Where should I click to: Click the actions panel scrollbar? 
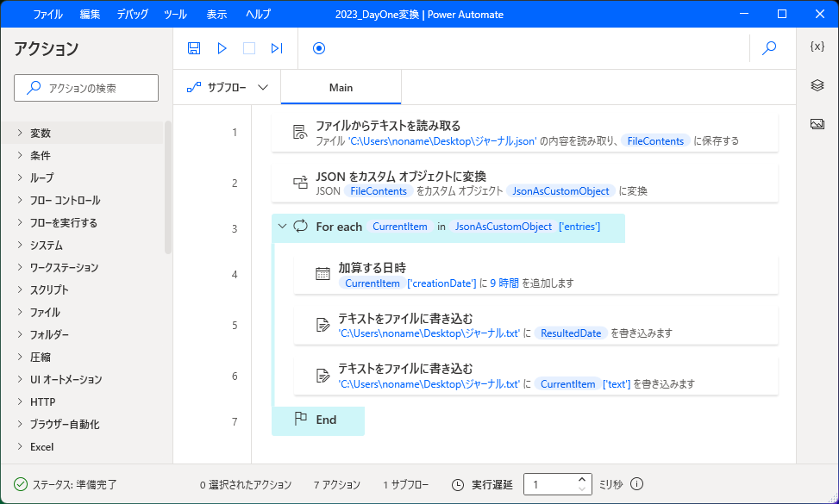[x=168, y=187]
